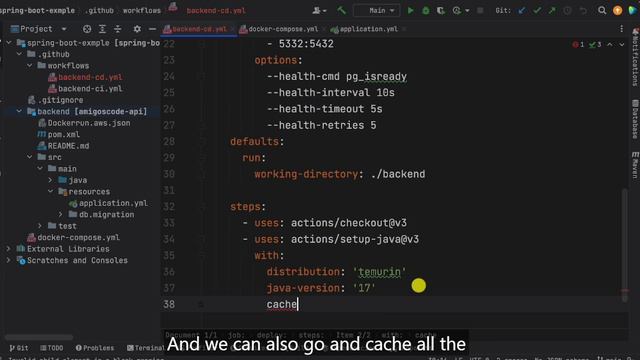Expand Scratches and Consoles node
Image resolution: width=640 pixels, height=360 pixels.
[9, 260]
